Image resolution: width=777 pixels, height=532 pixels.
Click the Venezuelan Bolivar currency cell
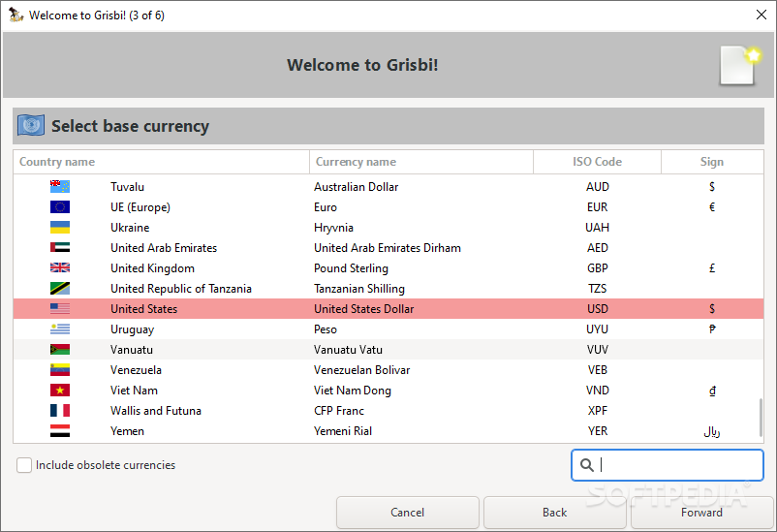point(361,370)
